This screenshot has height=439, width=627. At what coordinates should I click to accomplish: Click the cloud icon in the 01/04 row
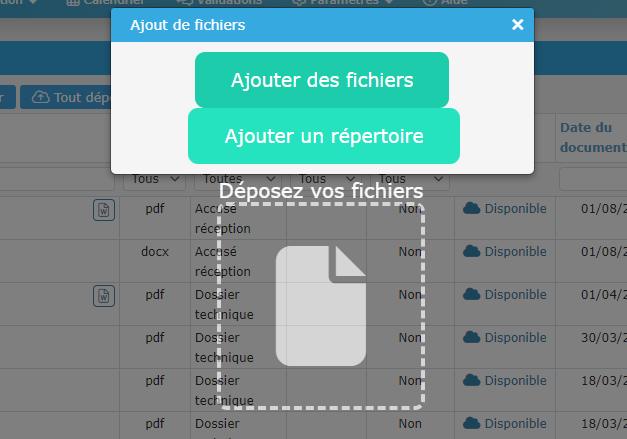[472, 294]
